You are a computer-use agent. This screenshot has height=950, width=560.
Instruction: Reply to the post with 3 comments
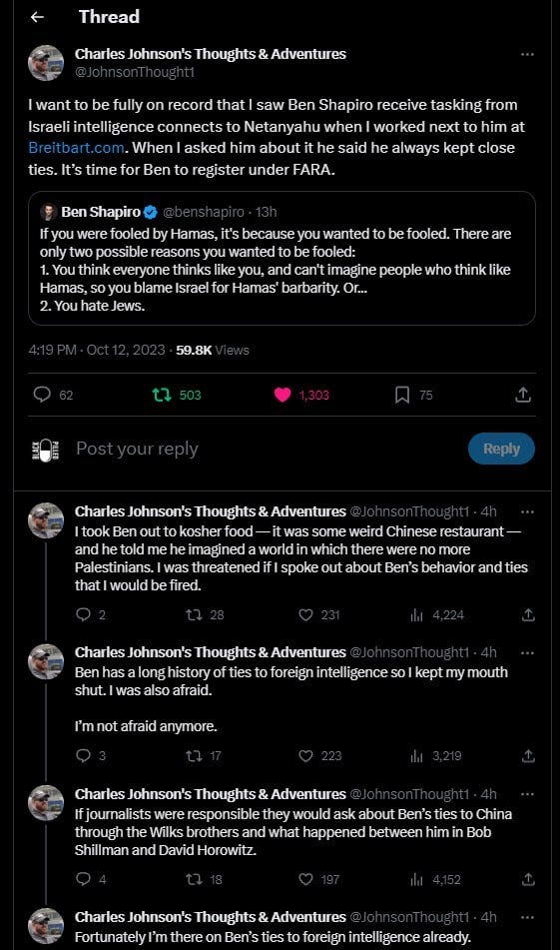point(83,755)
